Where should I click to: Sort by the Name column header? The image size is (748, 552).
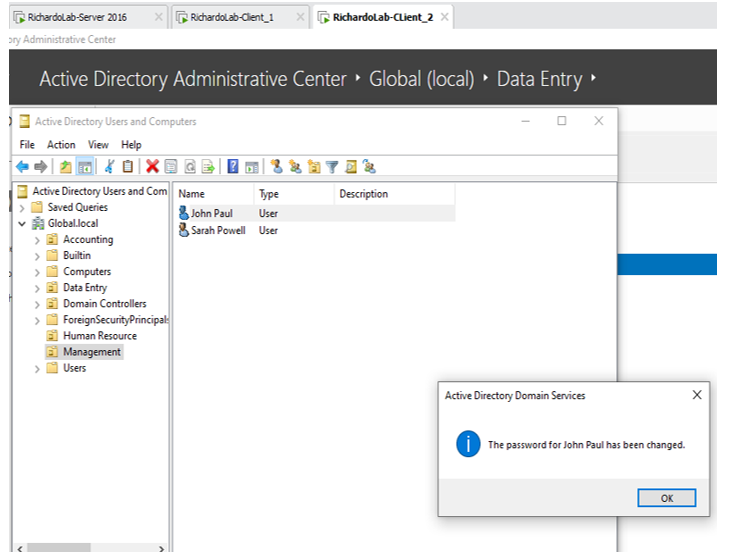(x=214, y=194)
